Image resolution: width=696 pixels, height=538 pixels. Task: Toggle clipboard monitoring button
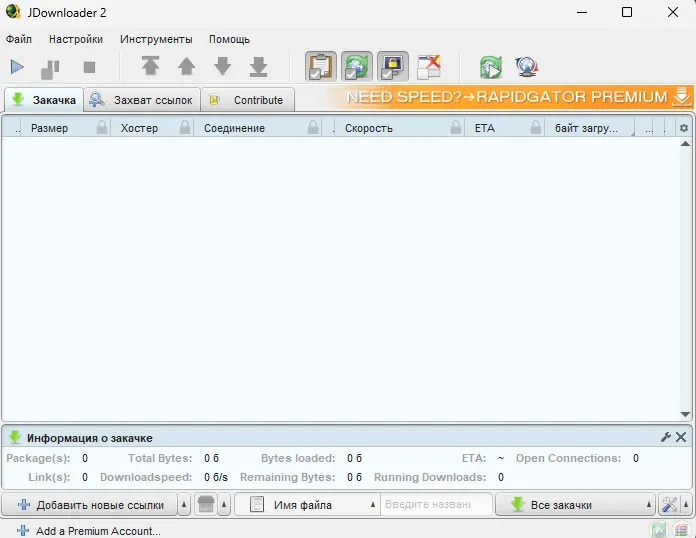tap(320, 67)
